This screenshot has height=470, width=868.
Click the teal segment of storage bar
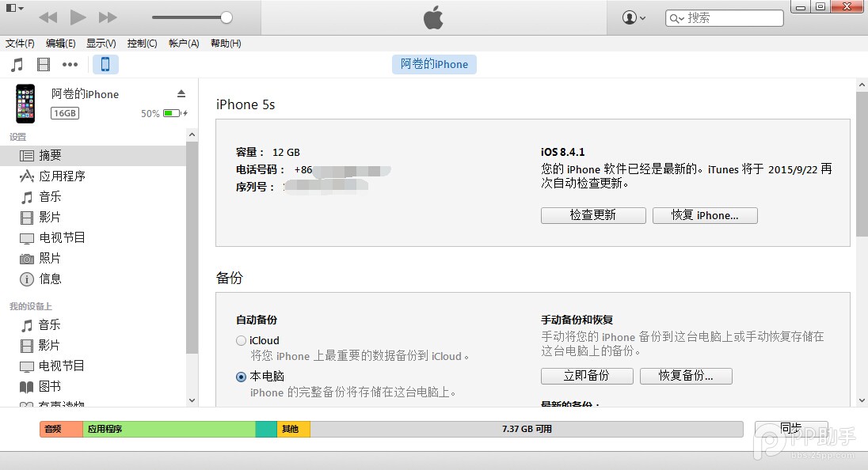click(x=266, y=429)
